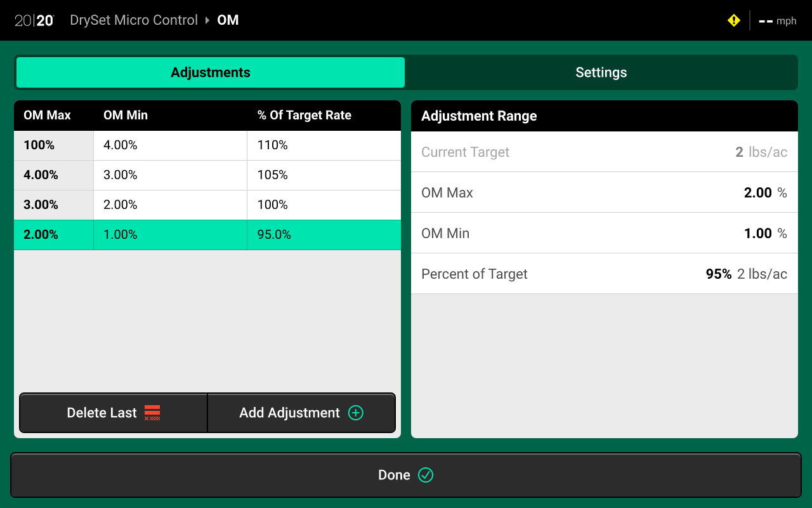Select the 100% OM Max adjustment row

coord(207,145)
